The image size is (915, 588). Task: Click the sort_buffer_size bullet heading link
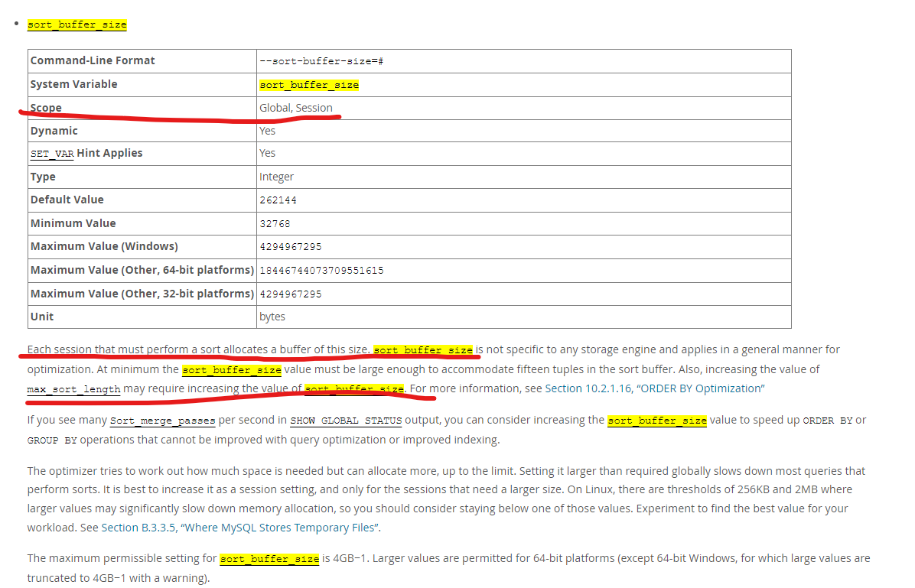77,24
